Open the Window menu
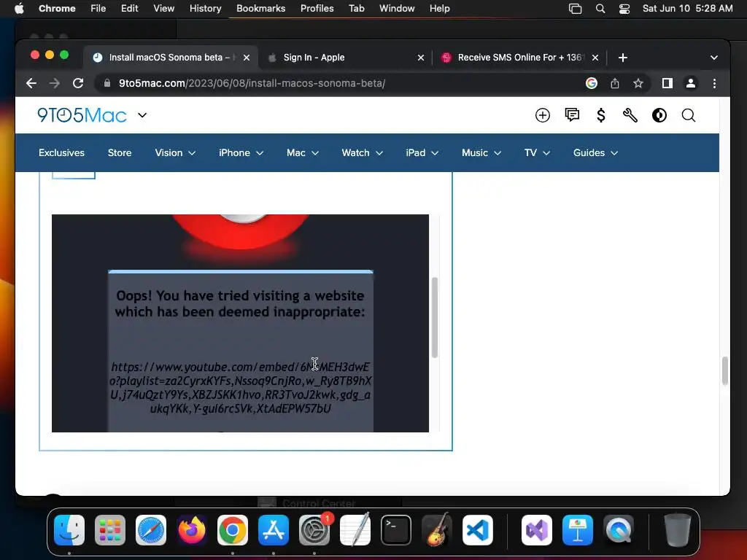The image size is (747, 560). [x=397, y=9]
